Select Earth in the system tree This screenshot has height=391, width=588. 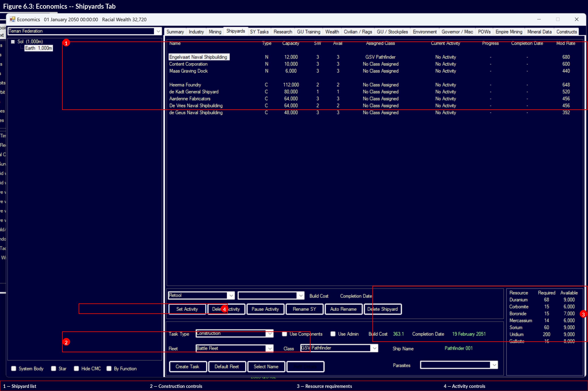38,48
